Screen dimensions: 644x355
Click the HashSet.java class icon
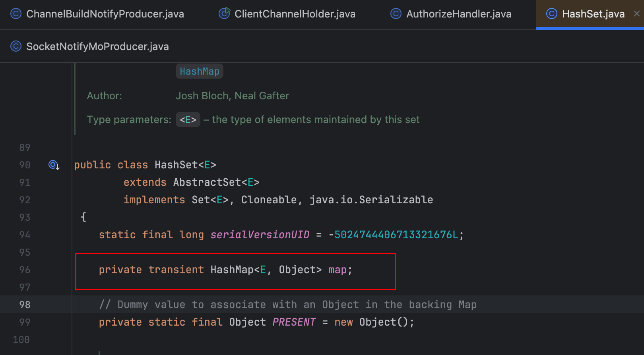click(551, 14)
